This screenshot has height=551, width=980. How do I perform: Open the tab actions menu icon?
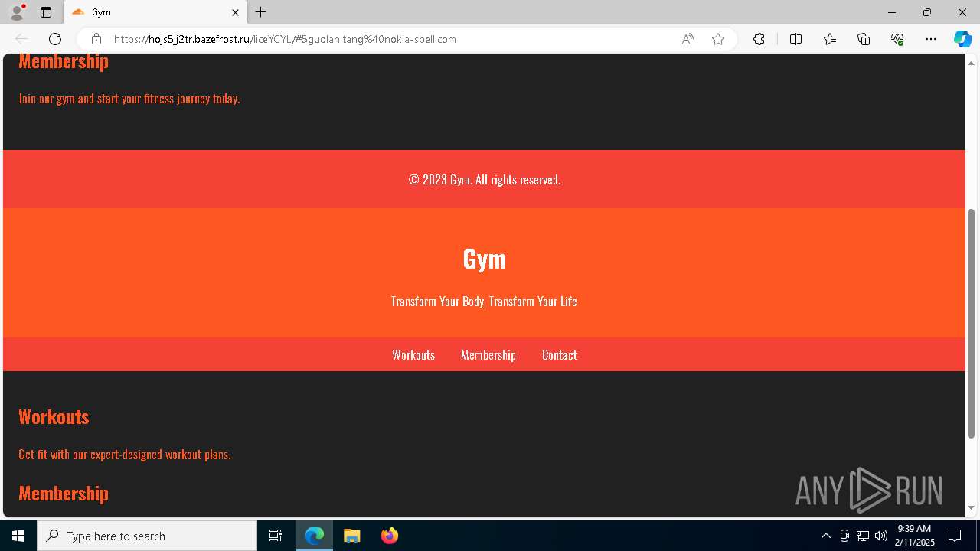point(46,12)
